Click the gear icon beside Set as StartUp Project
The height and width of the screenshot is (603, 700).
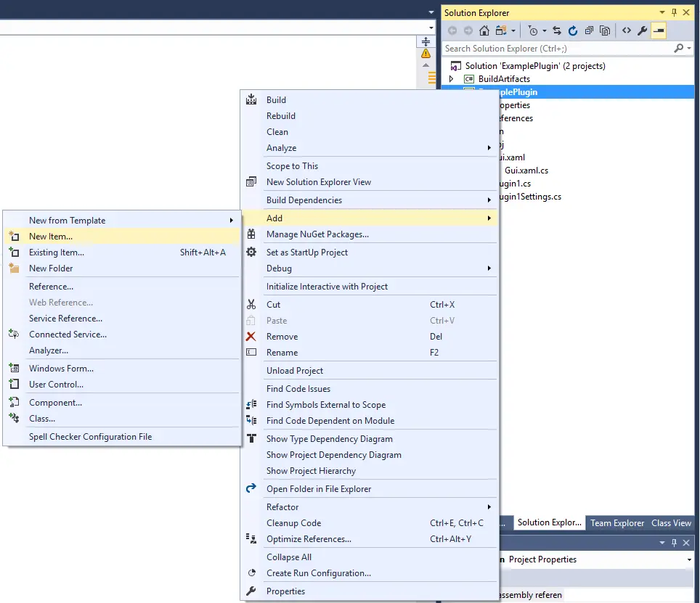251,252
